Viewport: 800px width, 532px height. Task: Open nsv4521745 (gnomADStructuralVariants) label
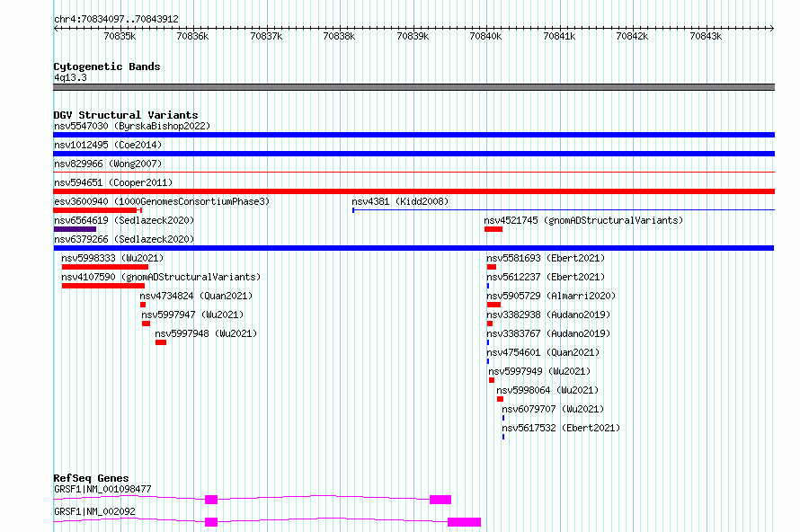click(x=583, y=220)
